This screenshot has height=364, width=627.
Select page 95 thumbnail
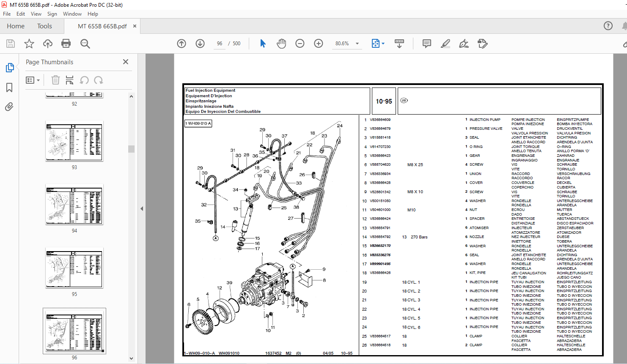point(74,268)
